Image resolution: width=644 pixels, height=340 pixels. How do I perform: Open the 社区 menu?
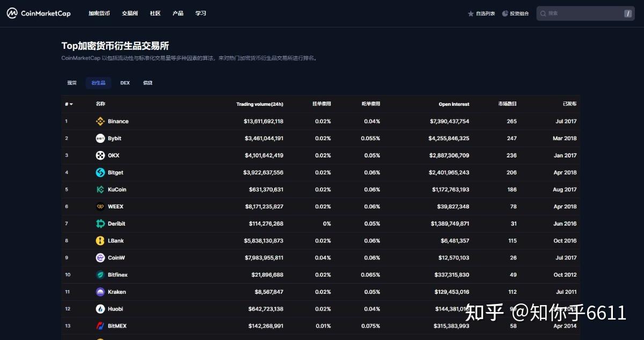tap(155, 13)
